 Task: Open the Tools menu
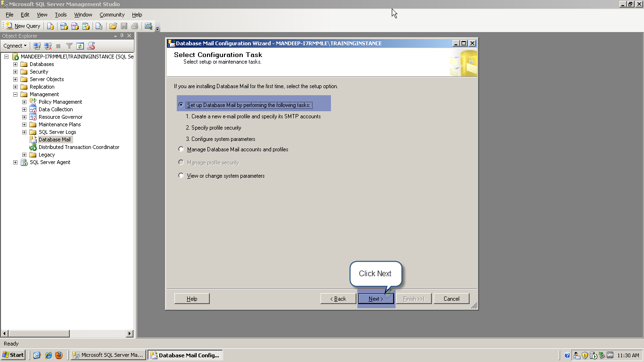coord(61,15)
